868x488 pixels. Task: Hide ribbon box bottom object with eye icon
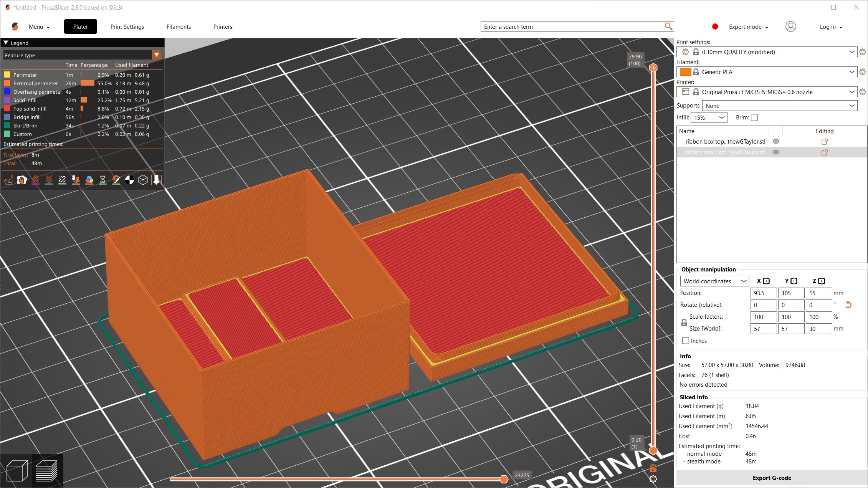(776, 152)
